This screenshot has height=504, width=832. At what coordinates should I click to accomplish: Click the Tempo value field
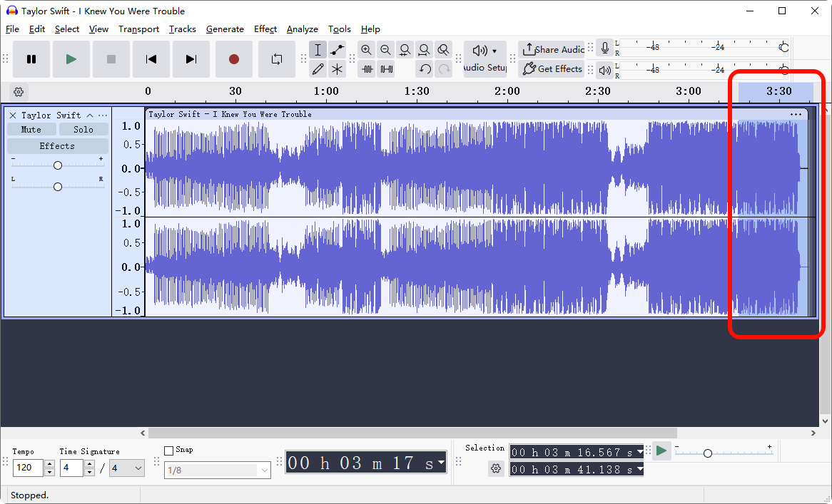click(x=28, y=468)
